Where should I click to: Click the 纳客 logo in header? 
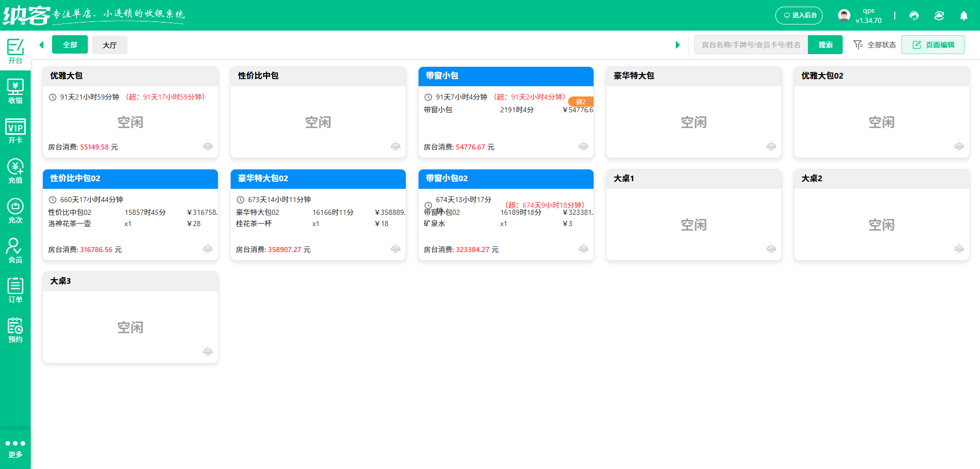pyautogui.click(x=27, y=15)
